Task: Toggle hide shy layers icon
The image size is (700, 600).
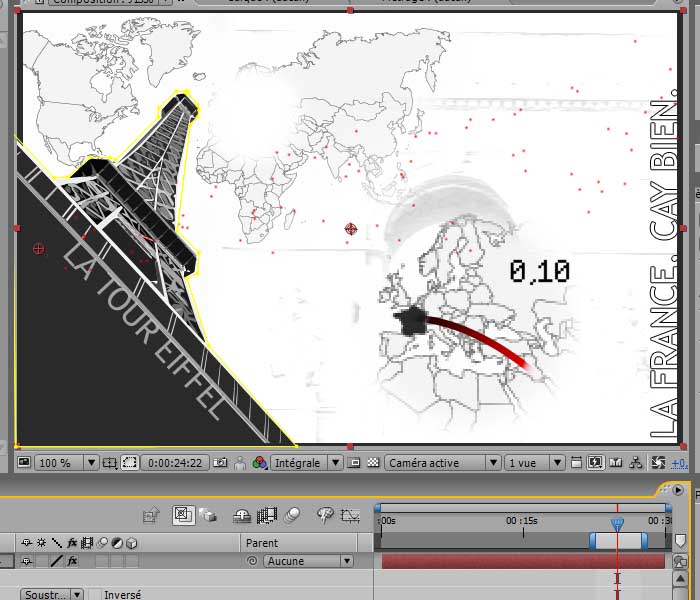Action: tap(242, 516)
